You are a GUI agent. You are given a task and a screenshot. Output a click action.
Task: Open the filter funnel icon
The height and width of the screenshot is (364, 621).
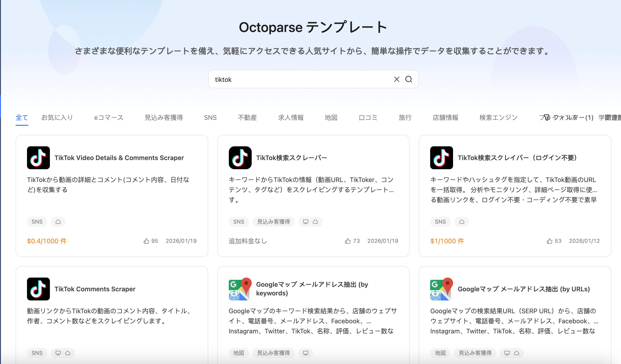547,118
